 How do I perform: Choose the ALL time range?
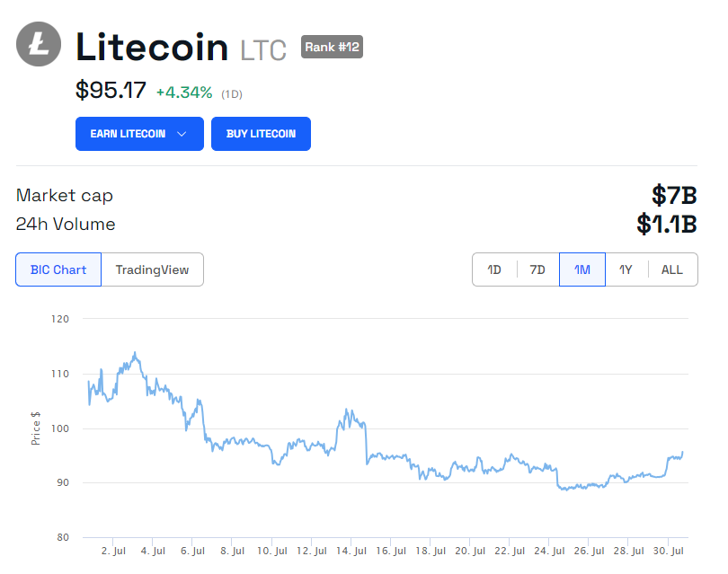tap(672, 269)
